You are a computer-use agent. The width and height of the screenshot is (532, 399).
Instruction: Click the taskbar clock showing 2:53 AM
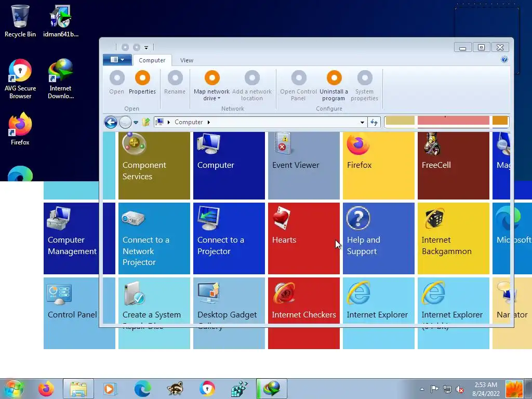486,389
